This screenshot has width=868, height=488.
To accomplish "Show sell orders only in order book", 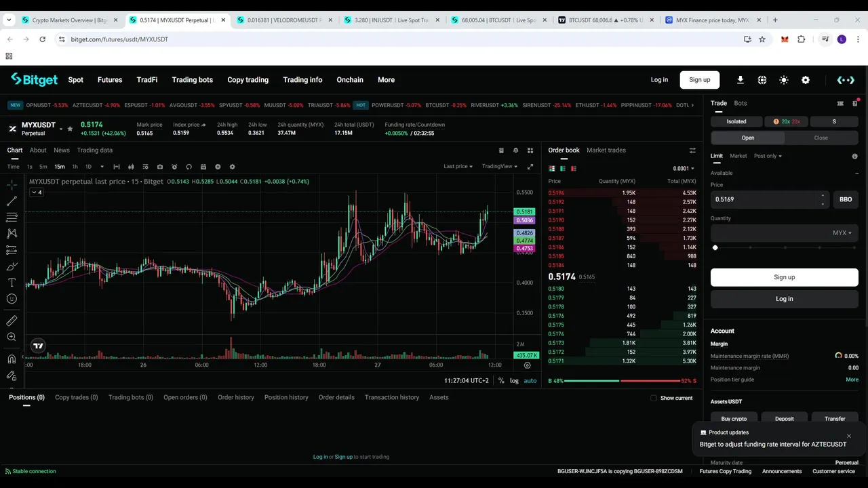I will 574,168.
